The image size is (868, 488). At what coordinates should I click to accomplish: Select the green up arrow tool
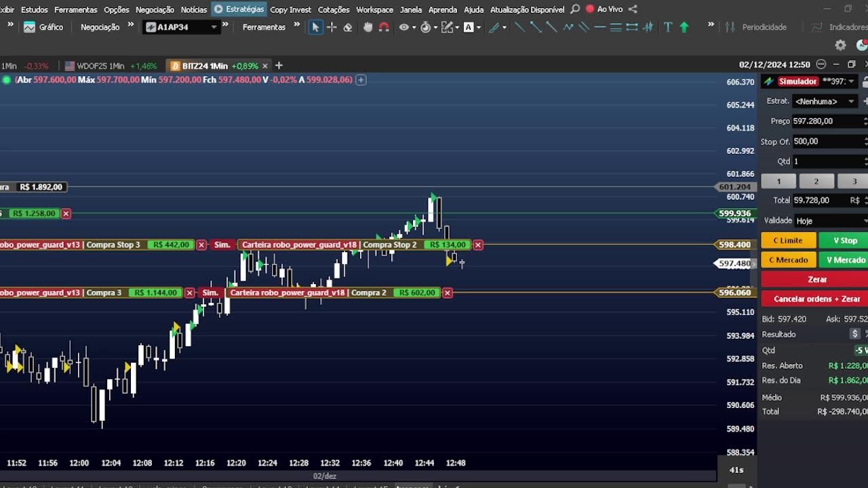tap(684, 27)
